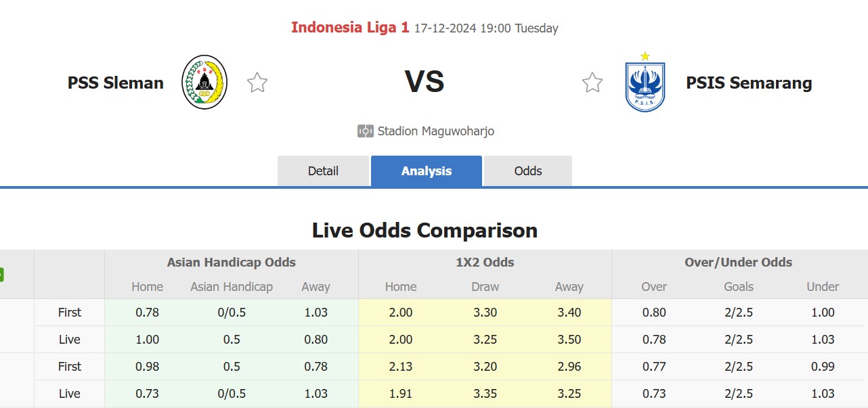868x408 pixels.
Task: Expand the Over/Under Odds column header
Action: coord(737,262)
